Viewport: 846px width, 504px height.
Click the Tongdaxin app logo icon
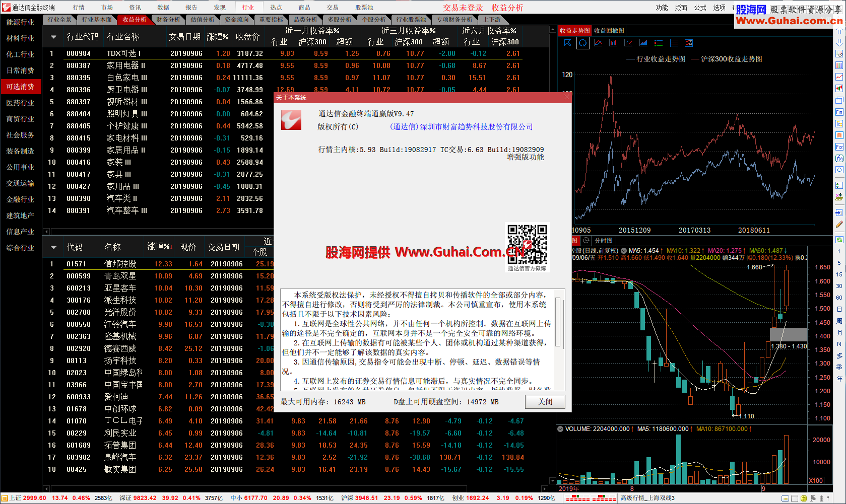tap(6, 7)
